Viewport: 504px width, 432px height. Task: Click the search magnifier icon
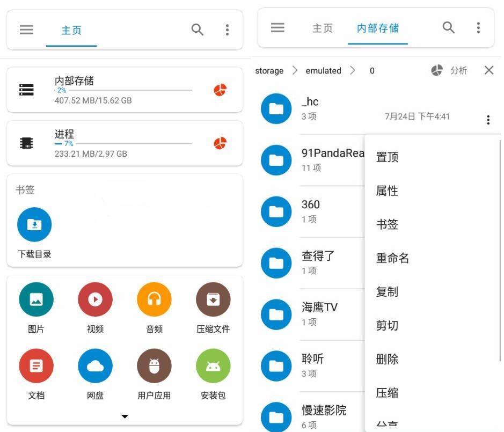197,30
